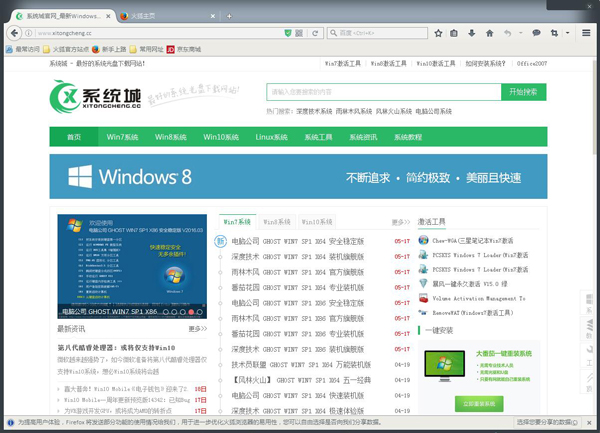Image resolution: width=600 pixels, height=433 pixels.
Task: Open Chew-WGA activation tool entry
Action: coord(473,241)
